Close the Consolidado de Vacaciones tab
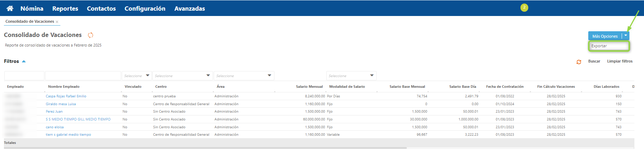Image resolution: width=644 pixels, height=151 pixels. (x=57, y=22)
